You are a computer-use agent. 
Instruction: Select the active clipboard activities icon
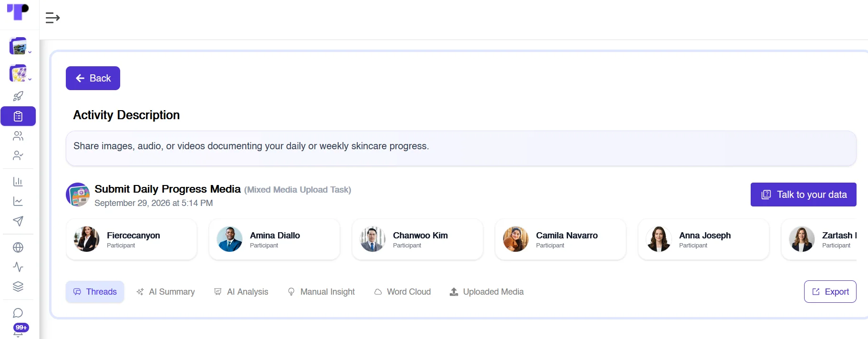[18, 116]
